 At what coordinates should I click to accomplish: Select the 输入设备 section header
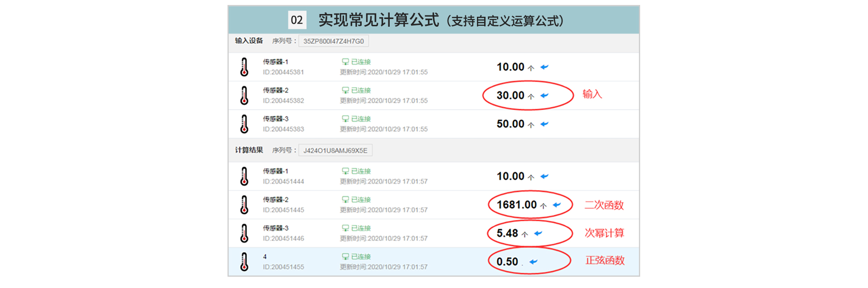click(x=249, y=41)
